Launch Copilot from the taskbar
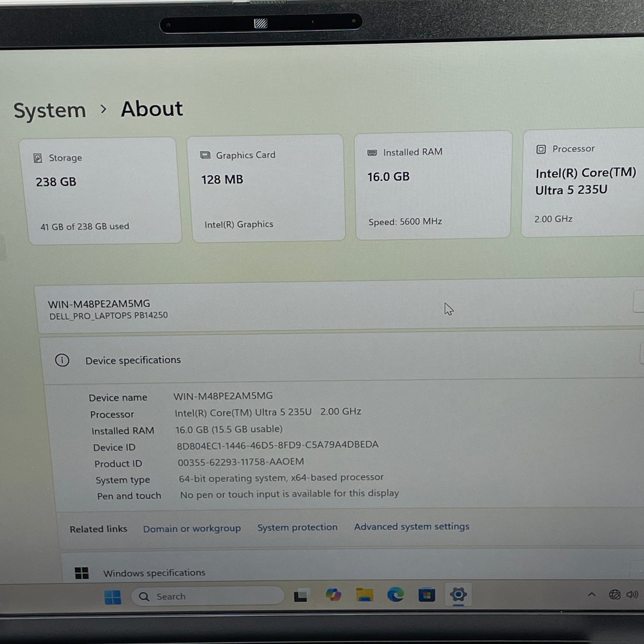 click(x=333, y=595)
